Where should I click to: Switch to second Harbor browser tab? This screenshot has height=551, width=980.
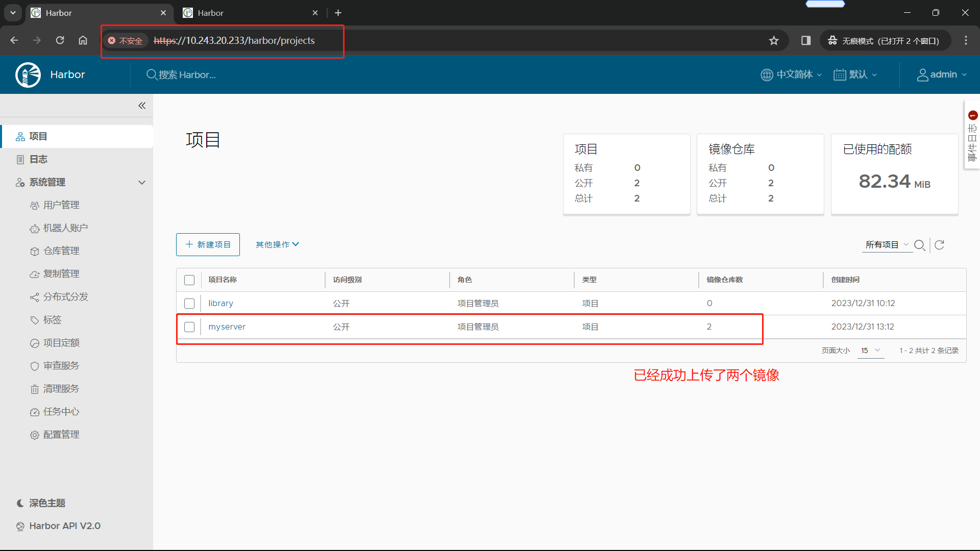(x=250, y=13)
